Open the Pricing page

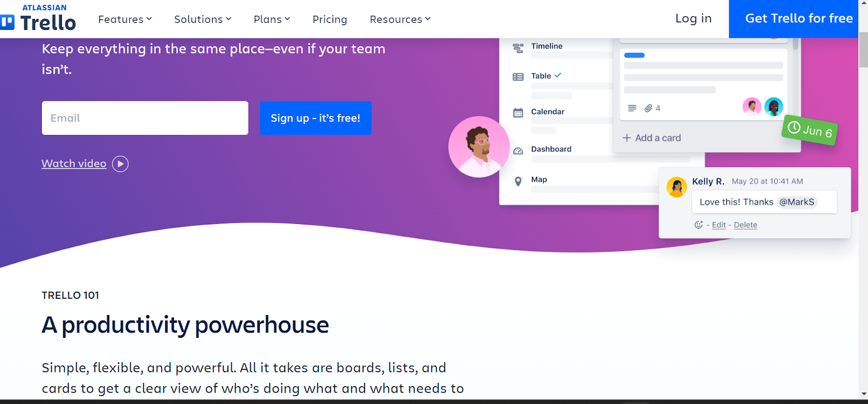click(330, 20)
